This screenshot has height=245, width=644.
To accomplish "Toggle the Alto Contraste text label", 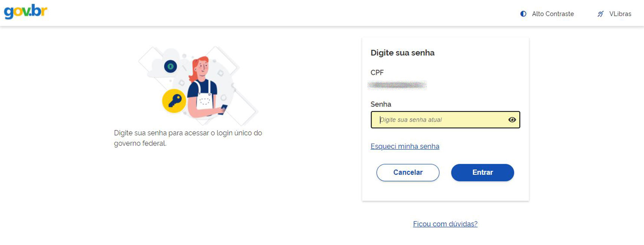I will tap(553, 14).
